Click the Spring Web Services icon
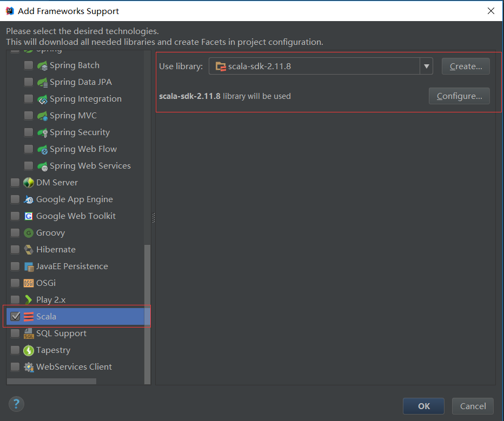 click(x=42, y=166)
